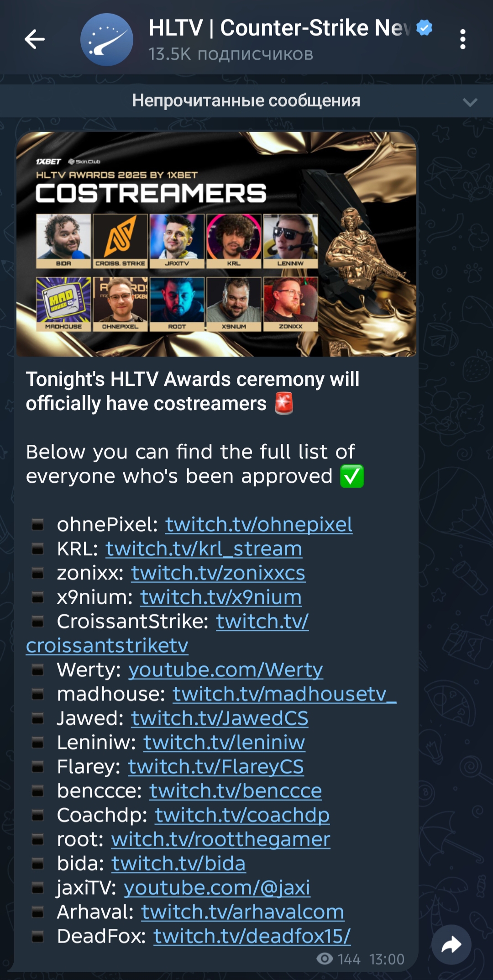Expand the unread messages chevron
The height and width of the screenshot is (980, 493).
[470, 102]
